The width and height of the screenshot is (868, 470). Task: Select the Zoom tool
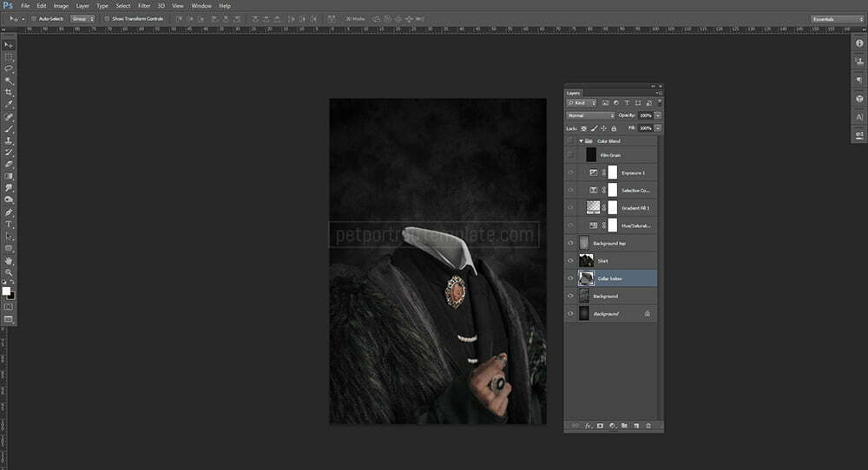(9, 272)
